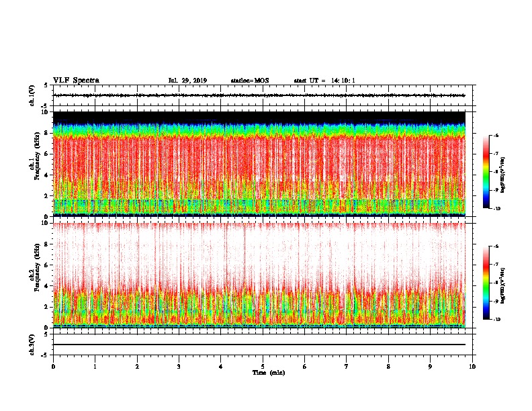Image resolution: width=532 pixels, height=411 pixels.
Task: Click the "ch.1(V)" vertical axis label
Action: pyautogui.click(x=32, y=95)
